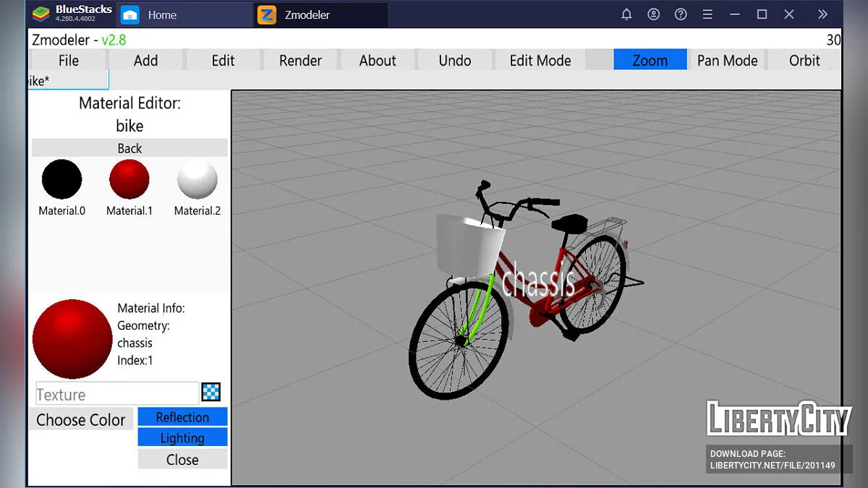Toggle Reflection for the chassis material

(x=182, y=416)
